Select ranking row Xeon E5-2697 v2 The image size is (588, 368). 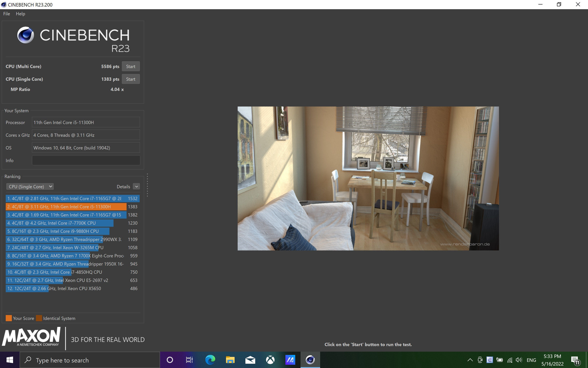[73, 280]
